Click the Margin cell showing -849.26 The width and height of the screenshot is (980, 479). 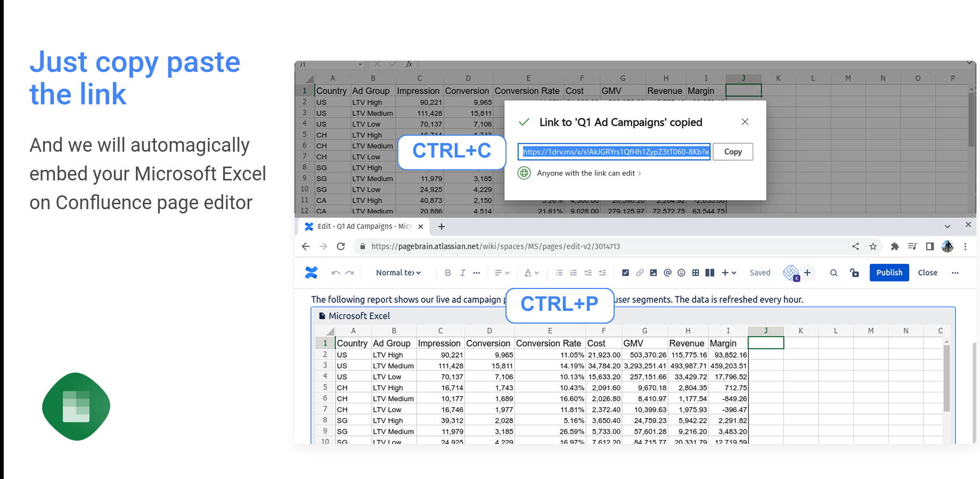(x=728, y=399)
